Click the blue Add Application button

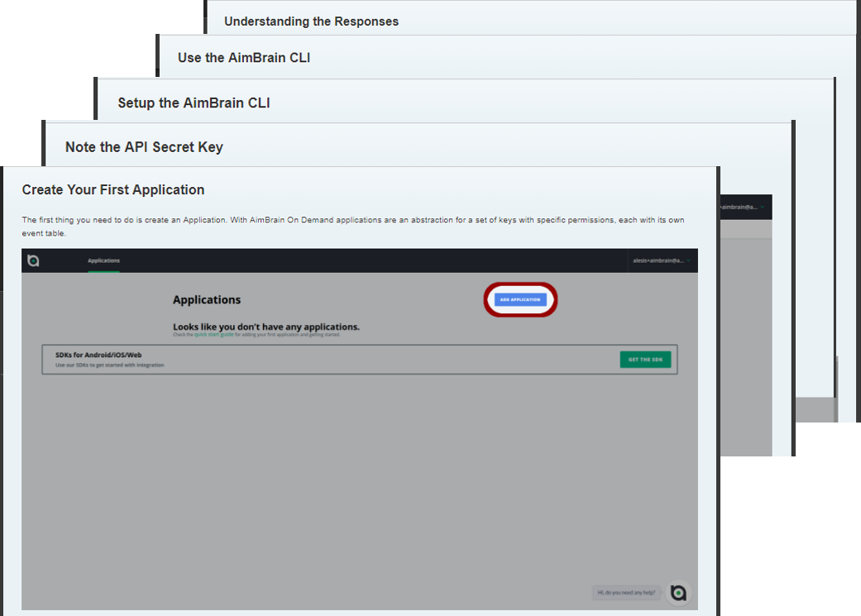[x=520, y=299]
